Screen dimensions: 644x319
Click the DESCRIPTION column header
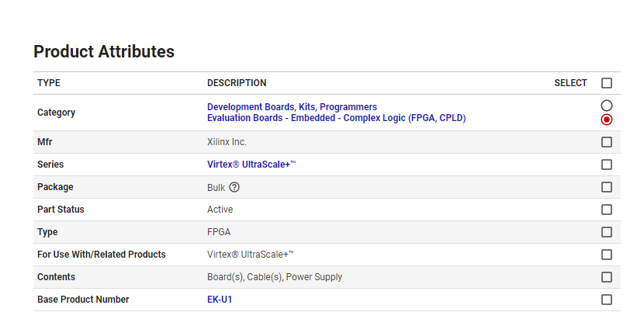[237, 83]
